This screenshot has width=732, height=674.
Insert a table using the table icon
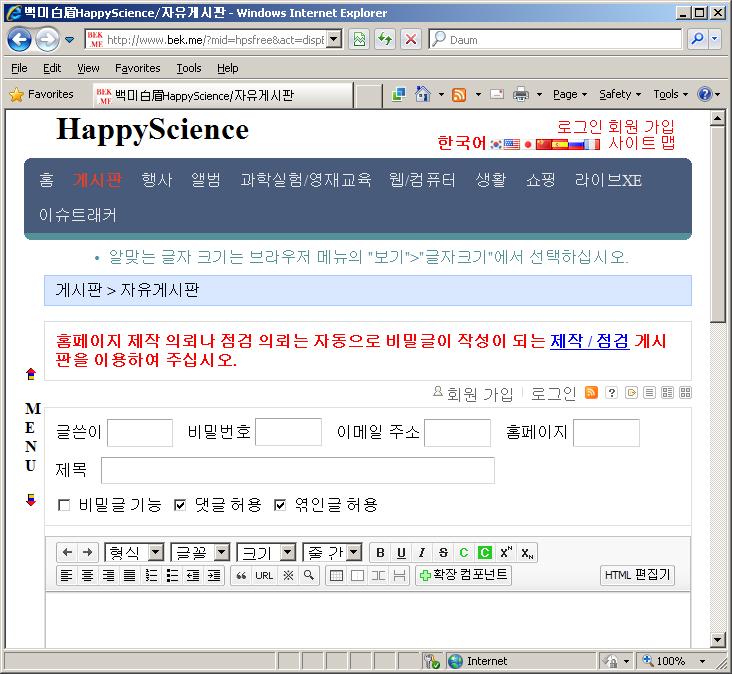[336, 576]
